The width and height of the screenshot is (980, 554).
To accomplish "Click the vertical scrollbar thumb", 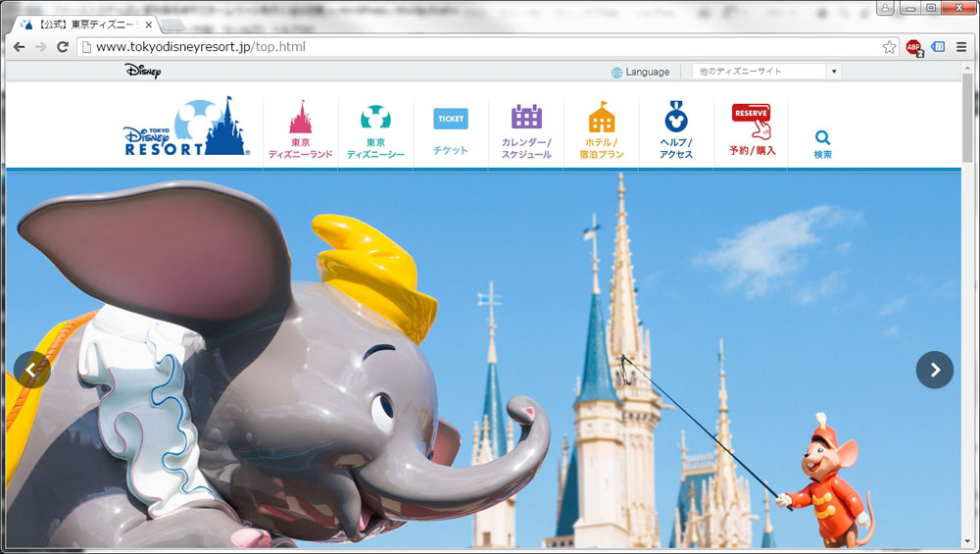I will coord(967,118).
